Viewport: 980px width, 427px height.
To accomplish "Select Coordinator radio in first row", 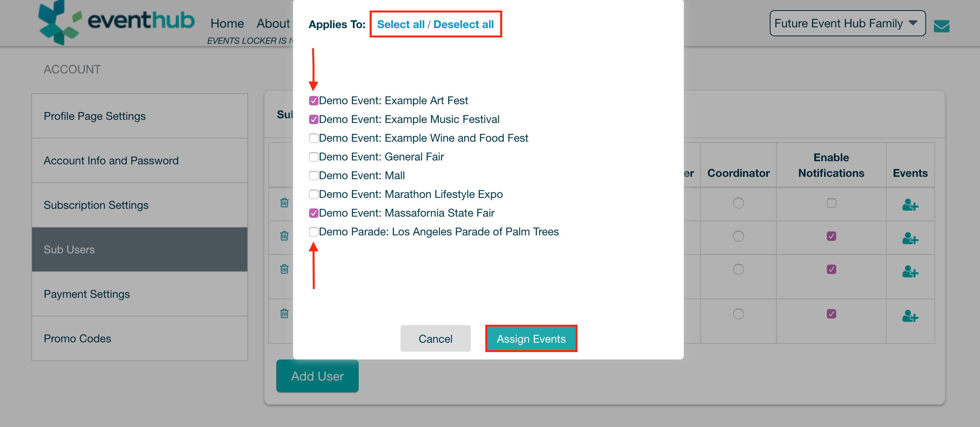I will 738,203.
